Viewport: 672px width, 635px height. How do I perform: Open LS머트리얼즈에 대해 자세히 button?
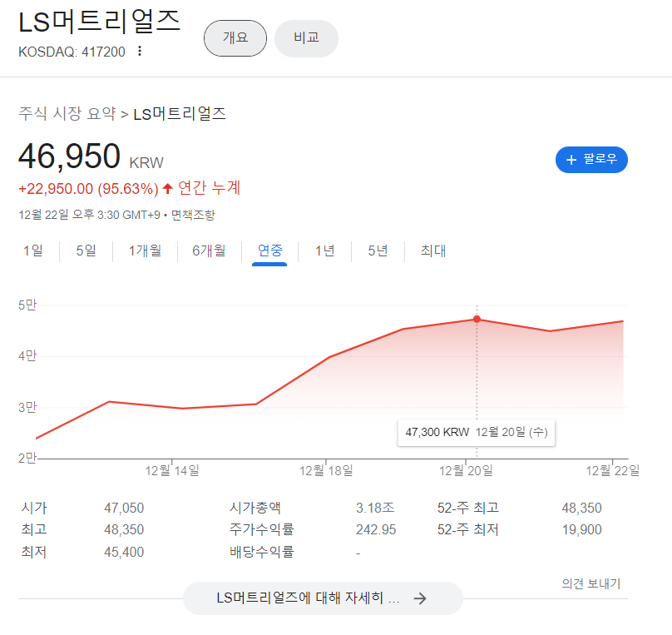click(x=324, y=598)
